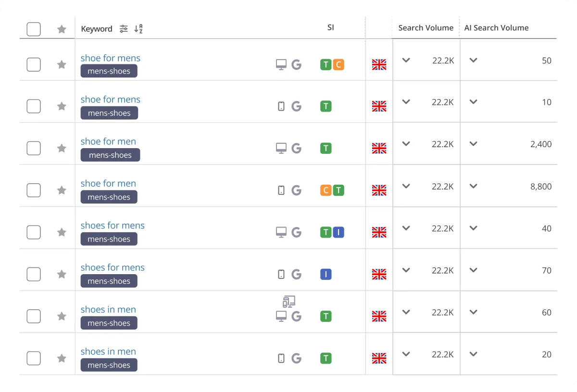577x392 pixels.
Task: Tick the select-all checkbox in the header
Action: tap(34, 29)
